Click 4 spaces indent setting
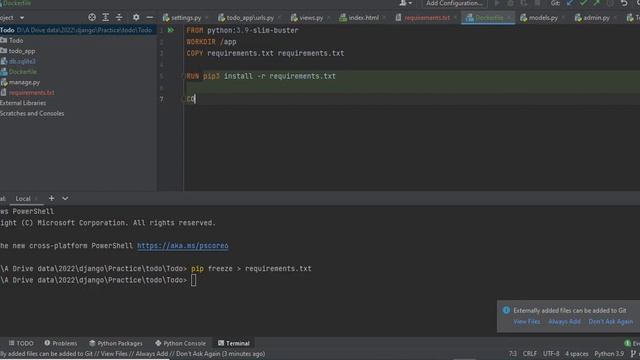Image resolution: width=640 pixels, height=360 pixels. (x=577, y=353)
